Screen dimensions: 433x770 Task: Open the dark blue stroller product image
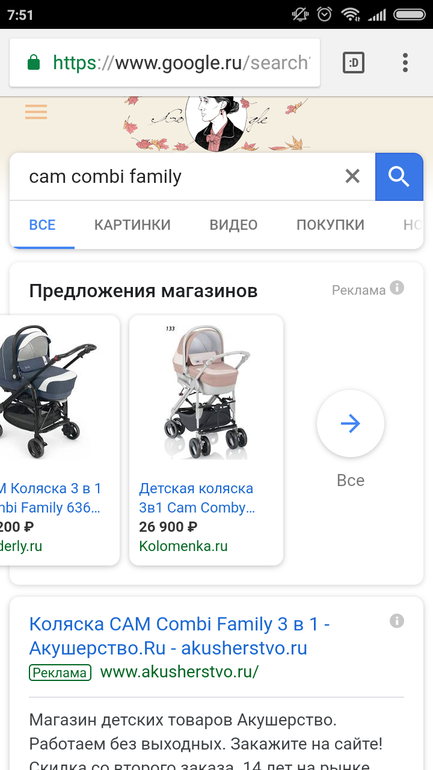[47, 390]
